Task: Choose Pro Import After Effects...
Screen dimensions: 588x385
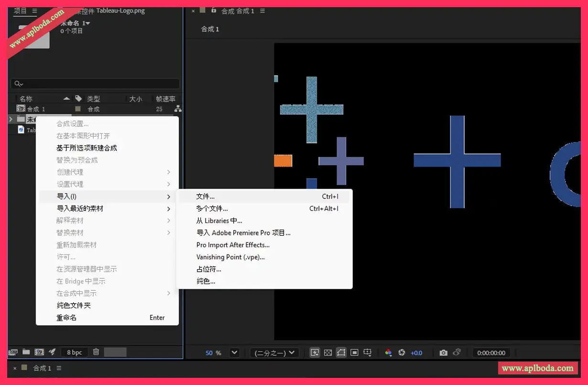Action: click(264, 245)
